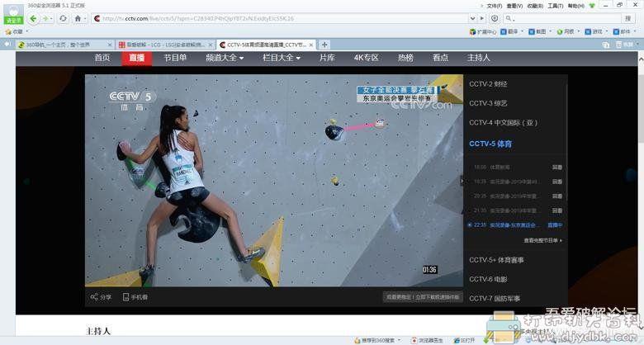The height and width of the screenshot is (345, 644).
Task: Open 看点 in site navigation
Action: click(x=440, y=58)
